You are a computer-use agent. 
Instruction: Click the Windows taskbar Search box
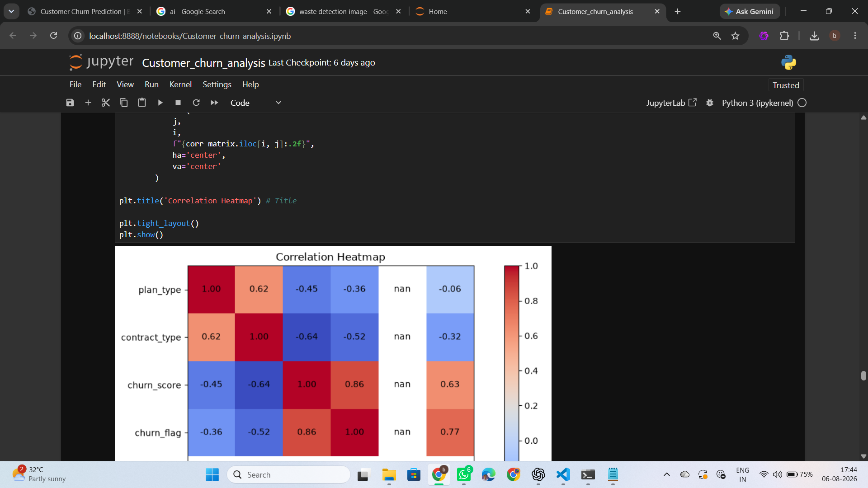tap(288, 474)
